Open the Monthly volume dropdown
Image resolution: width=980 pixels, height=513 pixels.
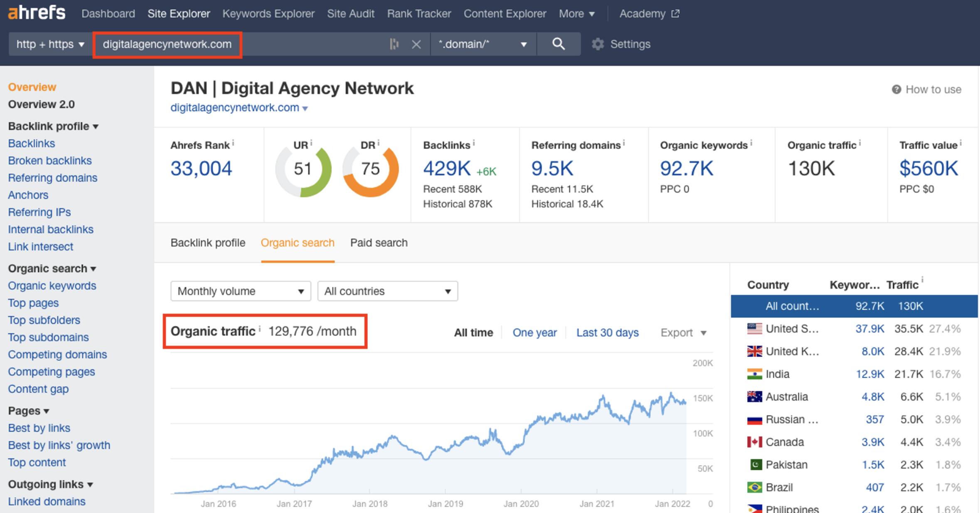click(241, 291)
